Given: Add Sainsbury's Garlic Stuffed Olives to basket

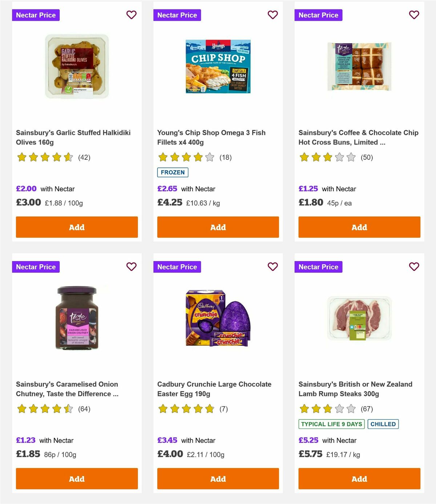Looking at the screenshot, I should point(76,227).
